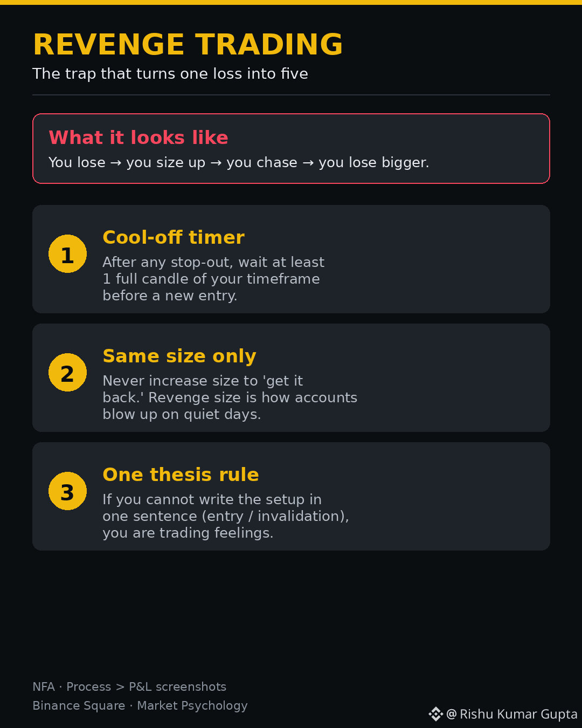Click the yellow number 3 circle badge
582x728 pixels.
click(67, 491)
